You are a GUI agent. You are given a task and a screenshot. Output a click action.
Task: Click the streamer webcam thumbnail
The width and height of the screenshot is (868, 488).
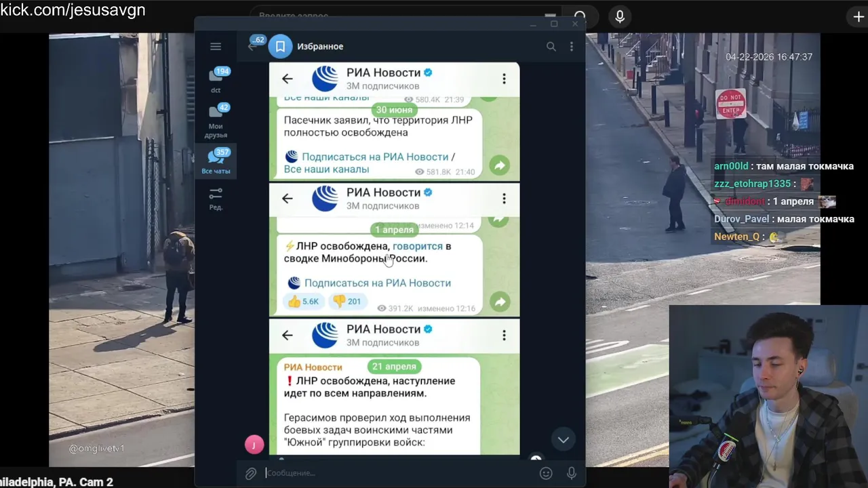768,396
